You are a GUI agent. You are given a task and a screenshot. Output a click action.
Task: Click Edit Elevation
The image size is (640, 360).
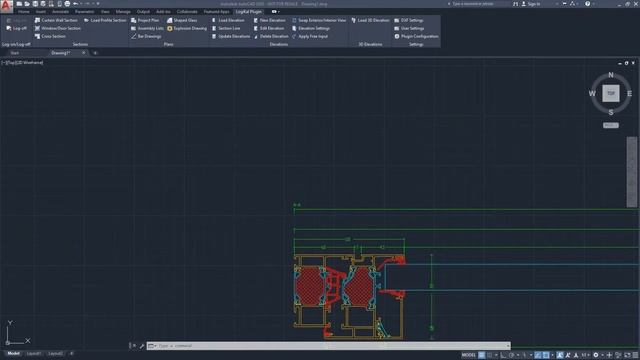coord(268,28)
